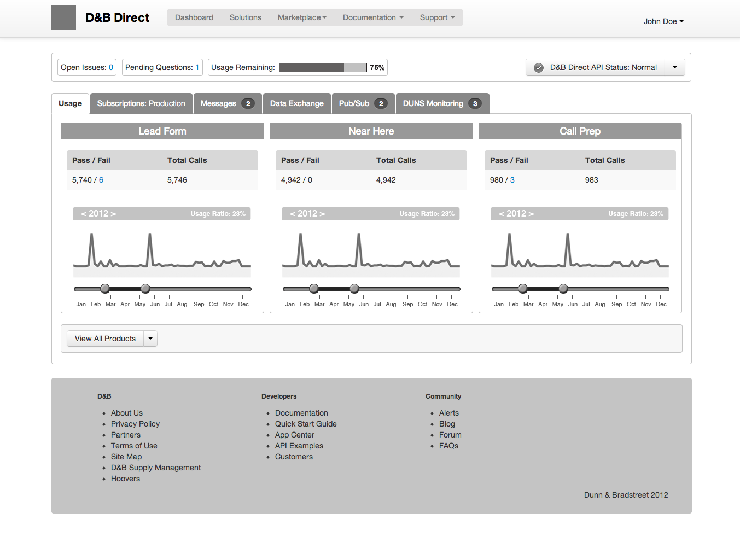Click the Pub/Sub tab badge showing 2
This screenshot has width=740, height=560.
pyautogui.click(x=381, y=103)
